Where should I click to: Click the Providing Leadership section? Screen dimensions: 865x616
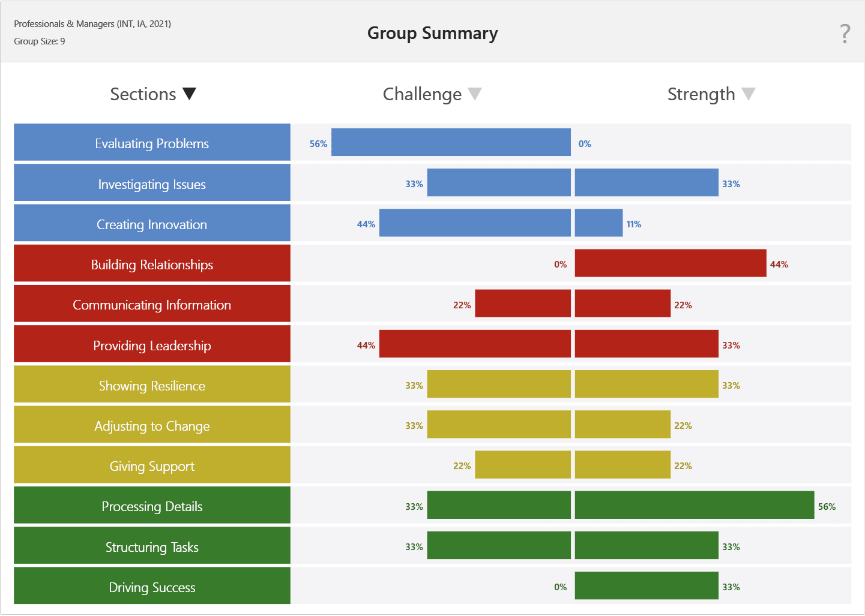(151, 345)
